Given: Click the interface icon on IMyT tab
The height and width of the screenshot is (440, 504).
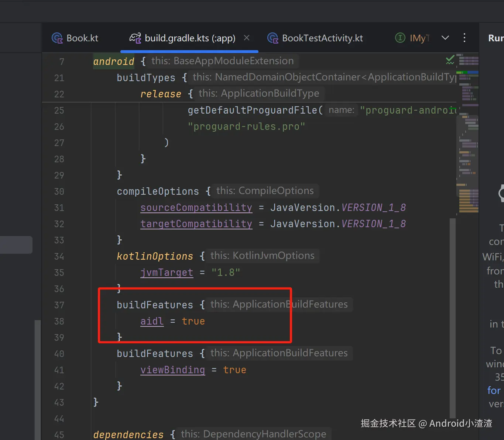Looking at the screenshot, I should 400,38.
